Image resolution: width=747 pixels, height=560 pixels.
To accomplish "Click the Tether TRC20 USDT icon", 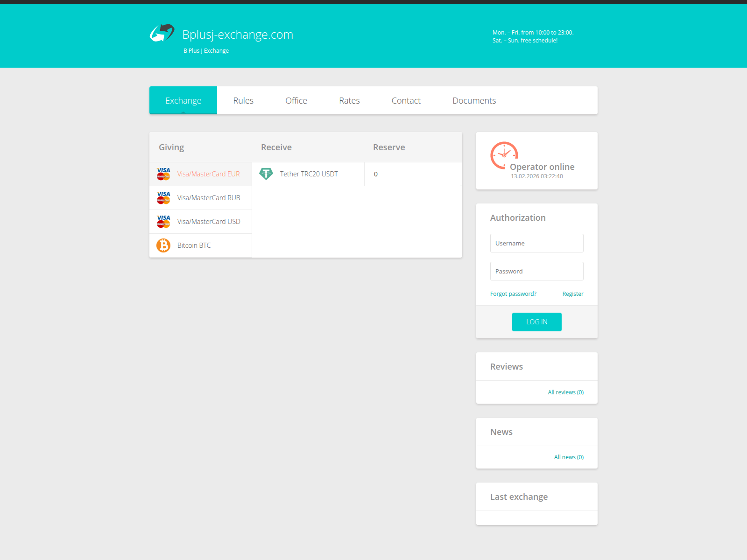I will [x=266, y=174].
